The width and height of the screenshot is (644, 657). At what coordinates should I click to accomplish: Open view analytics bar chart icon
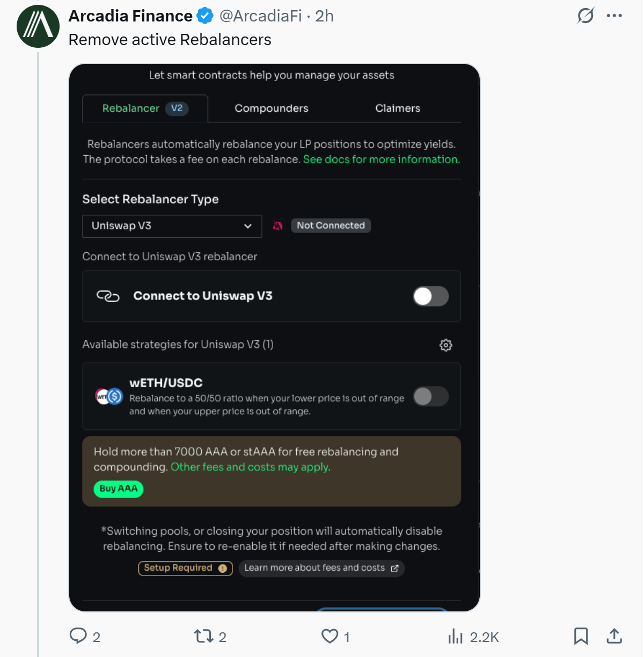pyautogui.click(x=455, y=637)
